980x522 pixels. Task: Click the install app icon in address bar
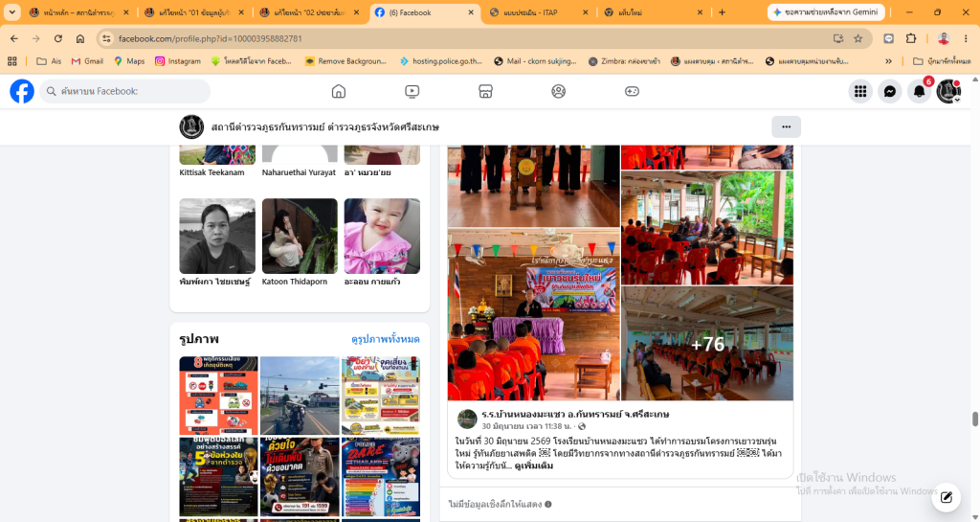838,38
